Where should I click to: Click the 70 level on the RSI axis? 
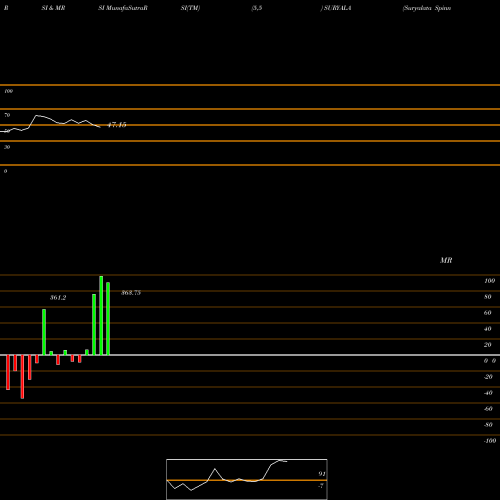7,115
